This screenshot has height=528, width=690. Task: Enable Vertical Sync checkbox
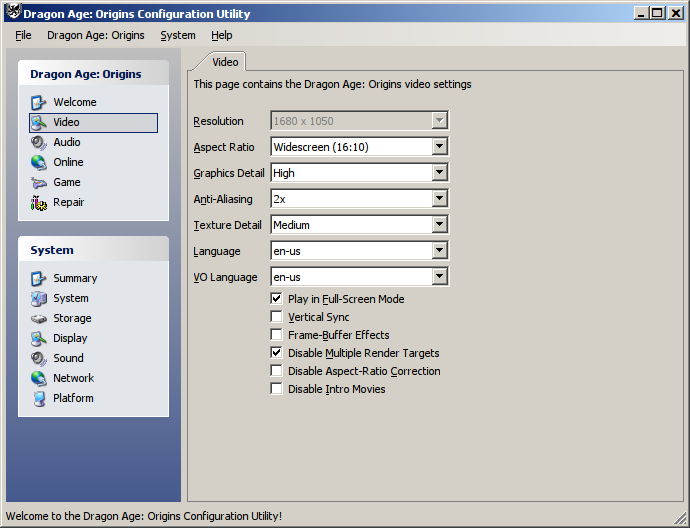tap(276, 317)
